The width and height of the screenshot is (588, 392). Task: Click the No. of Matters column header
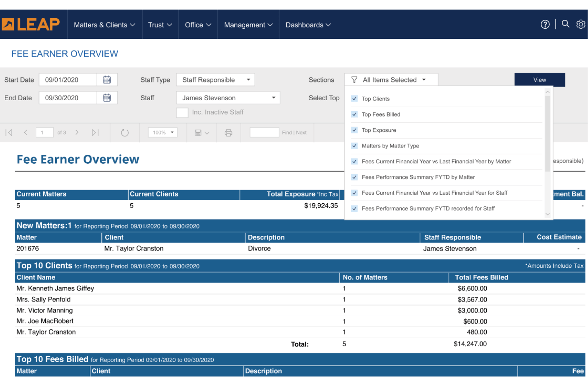[365, 278]
